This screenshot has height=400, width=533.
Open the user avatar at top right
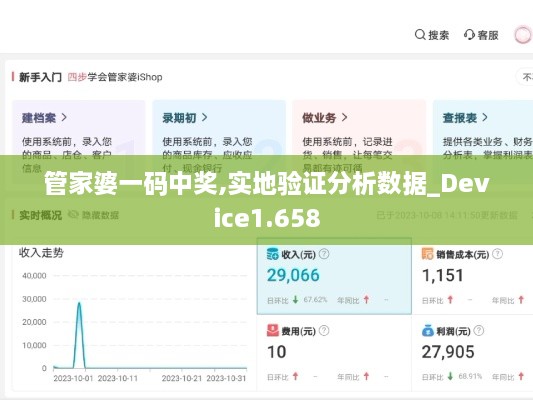tap(523, 35)
